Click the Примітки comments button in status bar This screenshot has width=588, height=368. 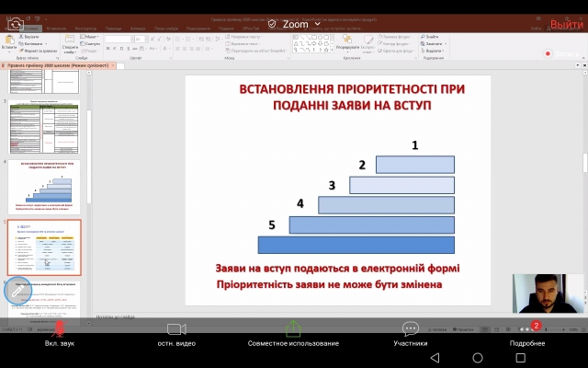(463, 329)
